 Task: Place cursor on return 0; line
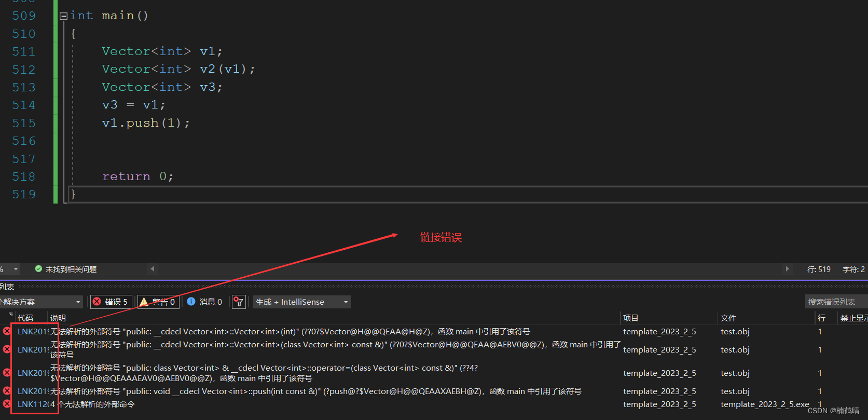[137, 177]
